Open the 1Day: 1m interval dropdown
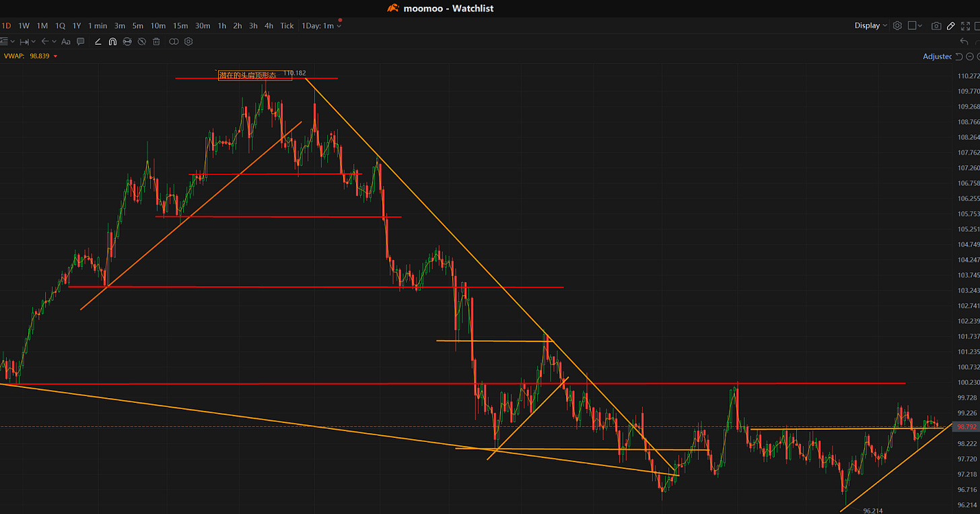980x514 pixels. (x=322, y=26)
